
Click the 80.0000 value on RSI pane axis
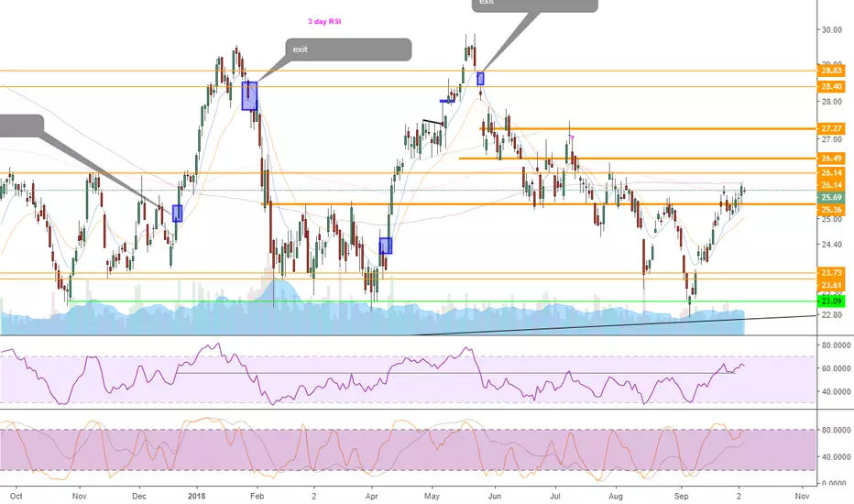(836, 345)
